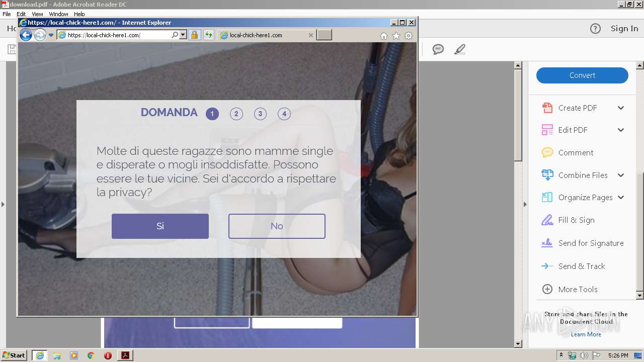Open the Fill & Sign tool
The width and height of the screenshot is (644, 362).
[576, 220]
